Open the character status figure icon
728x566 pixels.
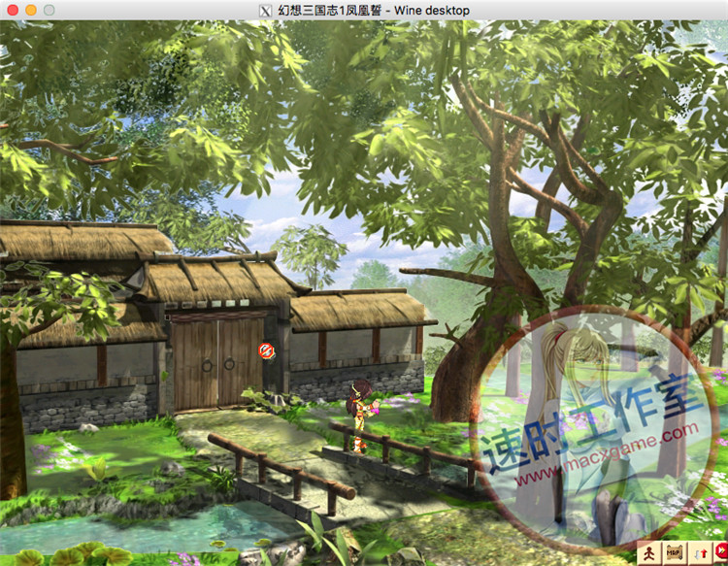click(649, 553)
